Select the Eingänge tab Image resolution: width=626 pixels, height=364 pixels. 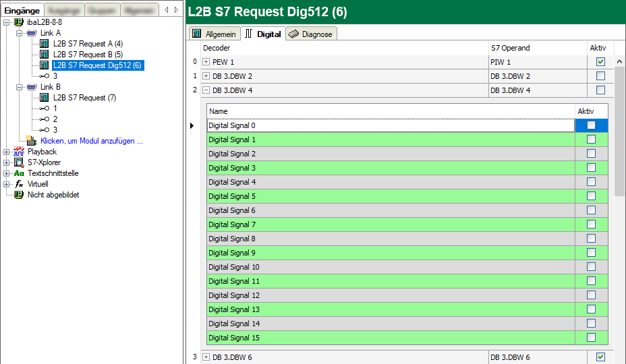pos(22,10)
